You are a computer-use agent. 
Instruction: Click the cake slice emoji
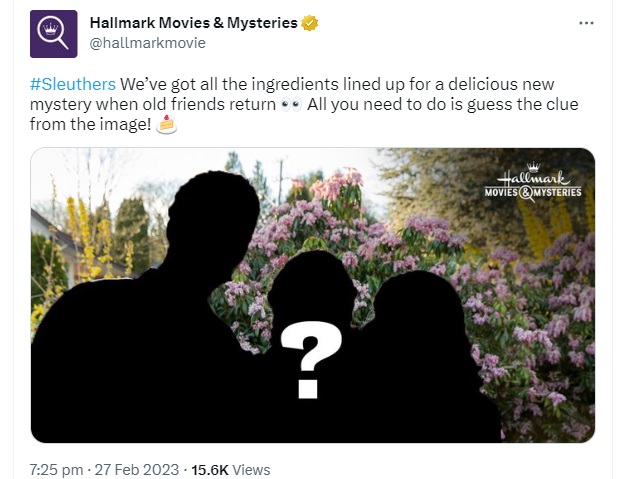click(x=166, y=126)
